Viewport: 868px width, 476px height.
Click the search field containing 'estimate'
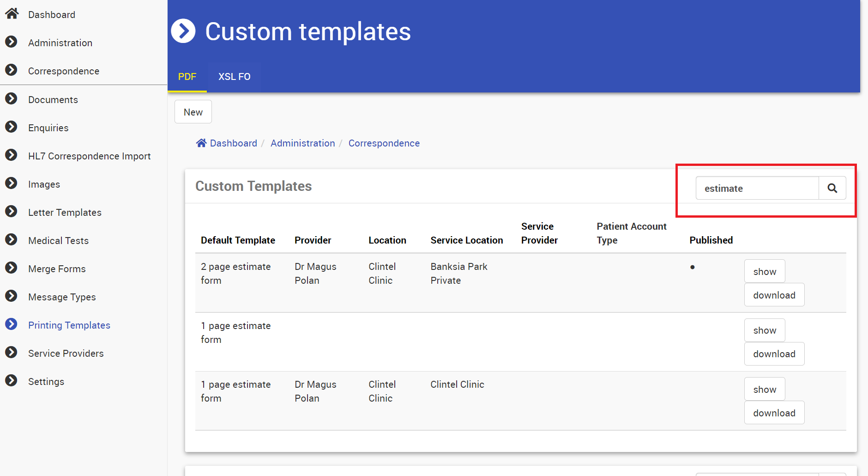coord(757,188)
